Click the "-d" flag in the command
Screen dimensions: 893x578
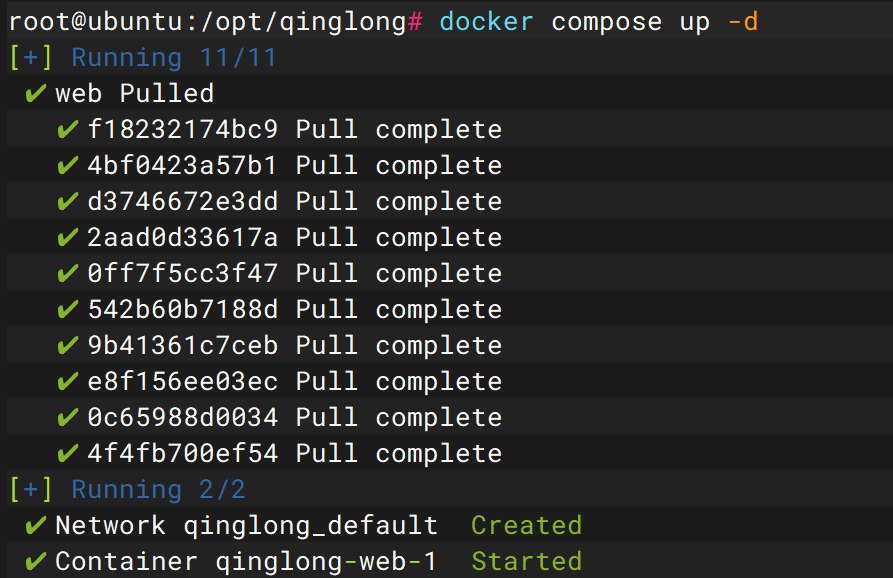pos(743,22)
